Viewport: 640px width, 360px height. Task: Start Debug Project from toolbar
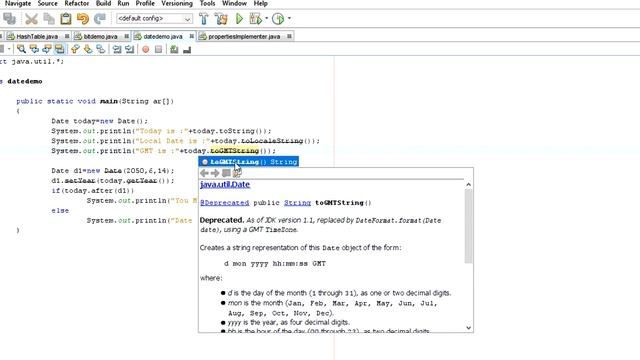[x=256, y=19]
